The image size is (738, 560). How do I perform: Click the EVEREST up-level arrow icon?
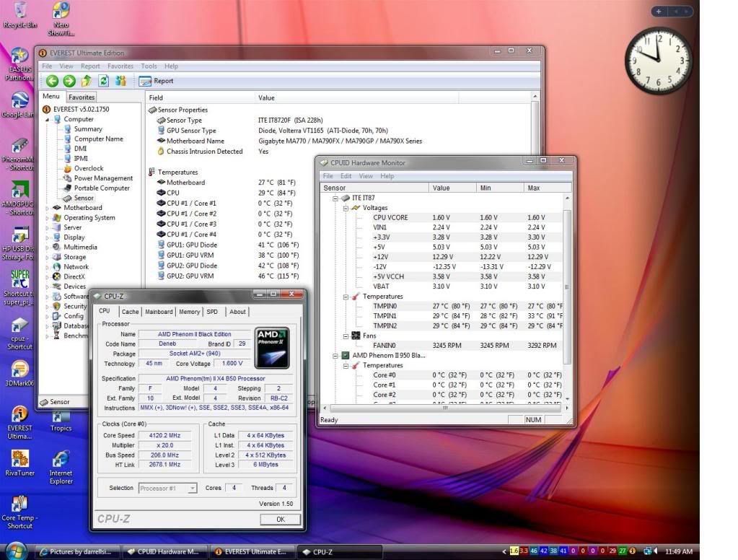[86, 81]
